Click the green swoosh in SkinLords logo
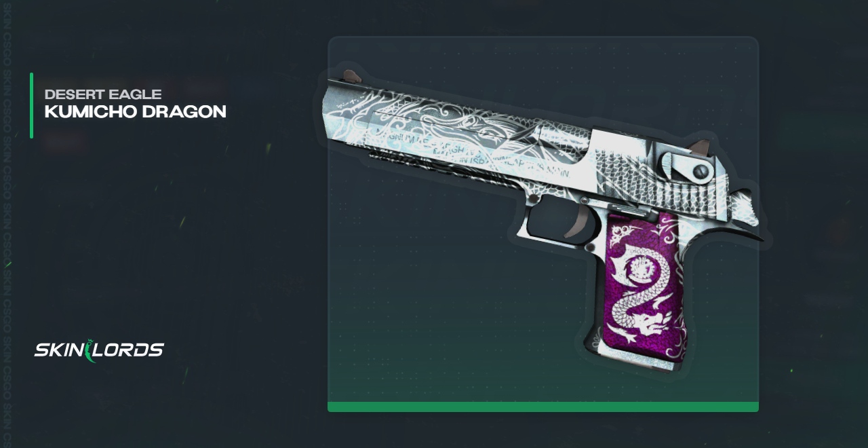Viewport: 868px width, 448px height. tap(90, 350)
